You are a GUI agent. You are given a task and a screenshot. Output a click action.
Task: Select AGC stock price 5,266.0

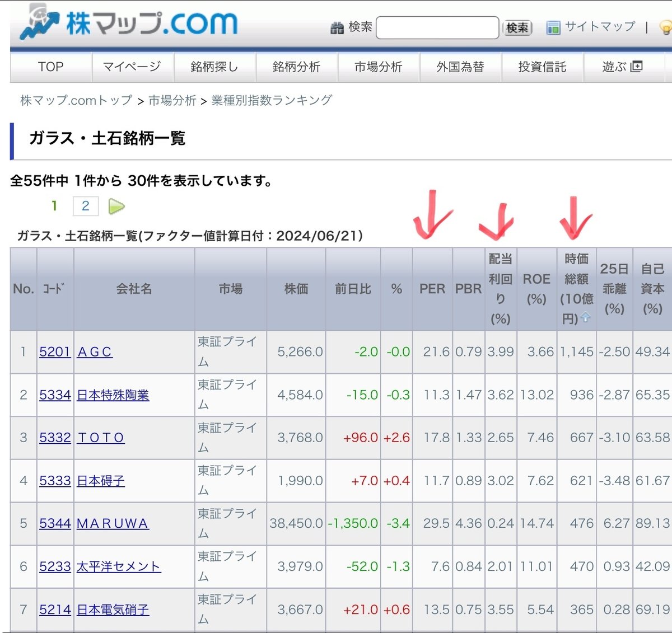pos(300,352)
